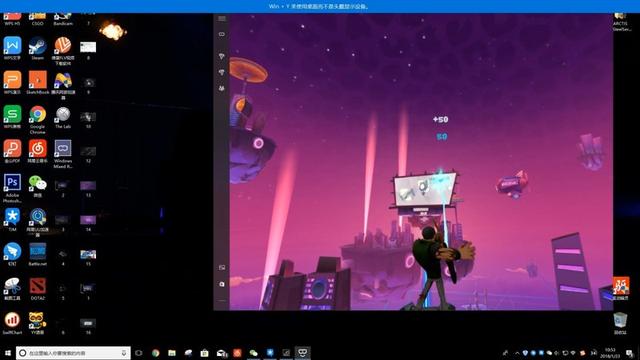640x360 pixels.
Task: Click the camera icon in portal sidebar
Action: [222, 284]
